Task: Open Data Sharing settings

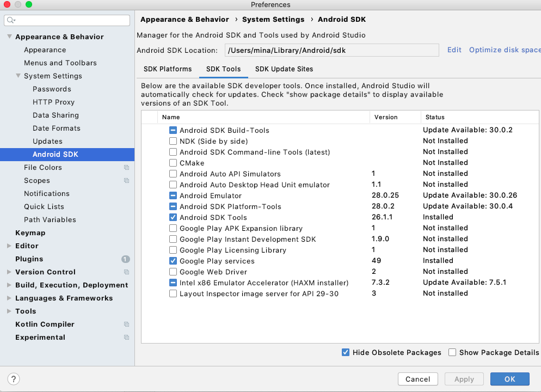Action: [56, 115]
